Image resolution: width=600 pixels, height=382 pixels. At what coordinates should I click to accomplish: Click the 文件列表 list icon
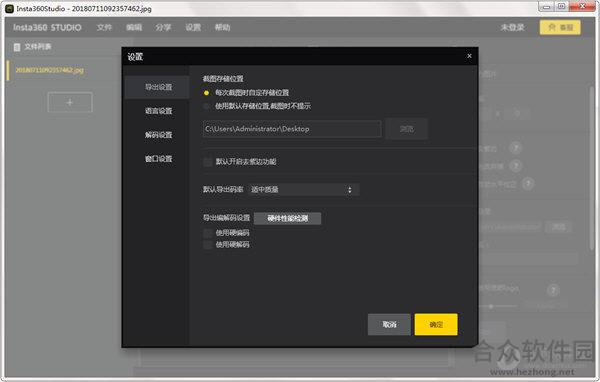[x=17, y=47]
